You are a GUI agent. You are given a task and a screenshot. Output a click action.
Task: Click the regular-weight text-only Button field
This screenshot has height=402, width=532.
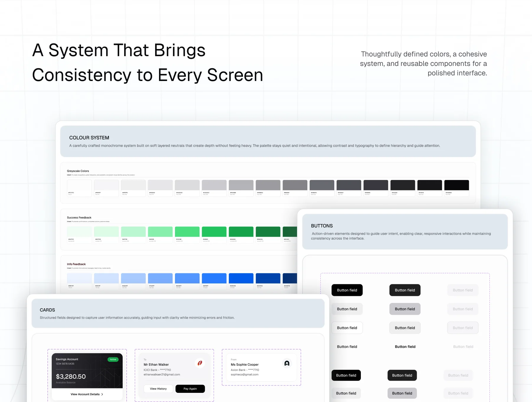347,347
